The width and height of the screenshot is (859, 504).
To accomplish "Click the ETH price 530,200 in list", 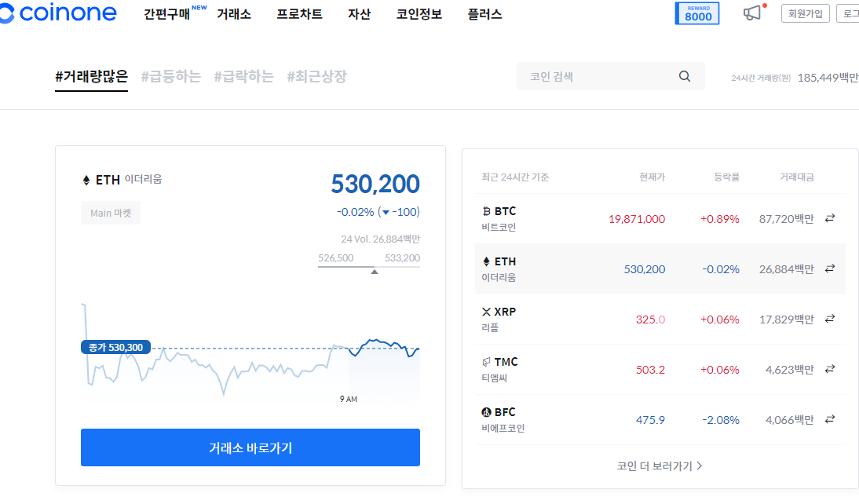I will click(644, 269).
